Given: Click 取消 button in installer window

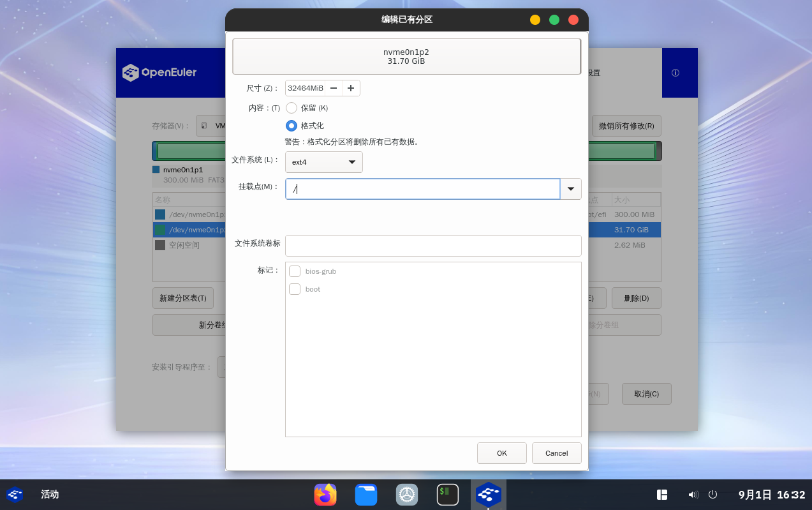Looking at the screenshot, I should tap(647, 394).
